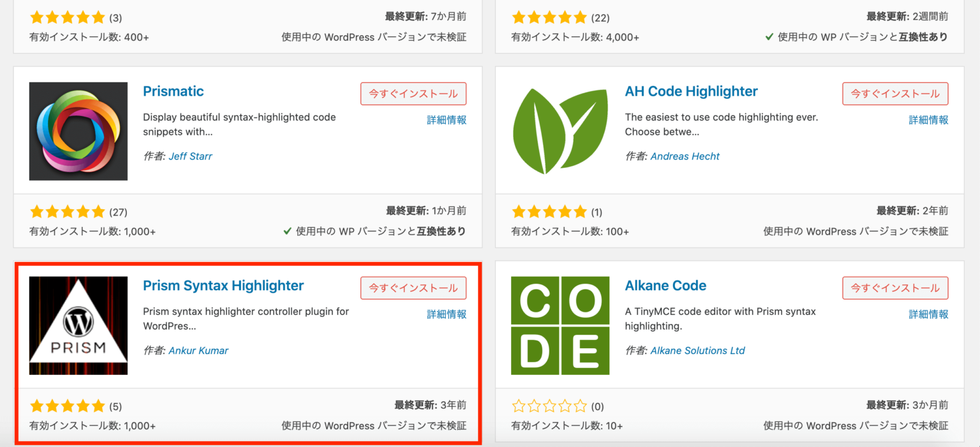
Task: Visit author Jeff Starr's link
Action: [x=190, y=156]
